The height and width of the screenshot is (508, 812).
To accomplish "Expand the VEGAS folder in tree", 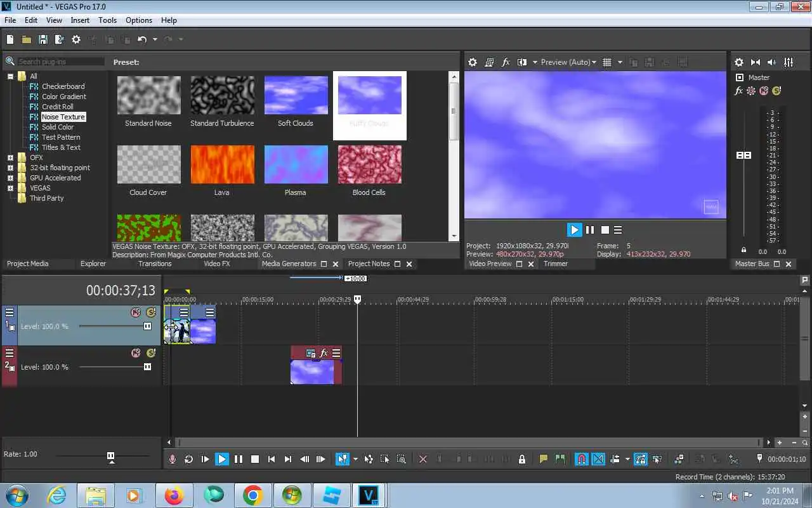I will pos(11,188).
